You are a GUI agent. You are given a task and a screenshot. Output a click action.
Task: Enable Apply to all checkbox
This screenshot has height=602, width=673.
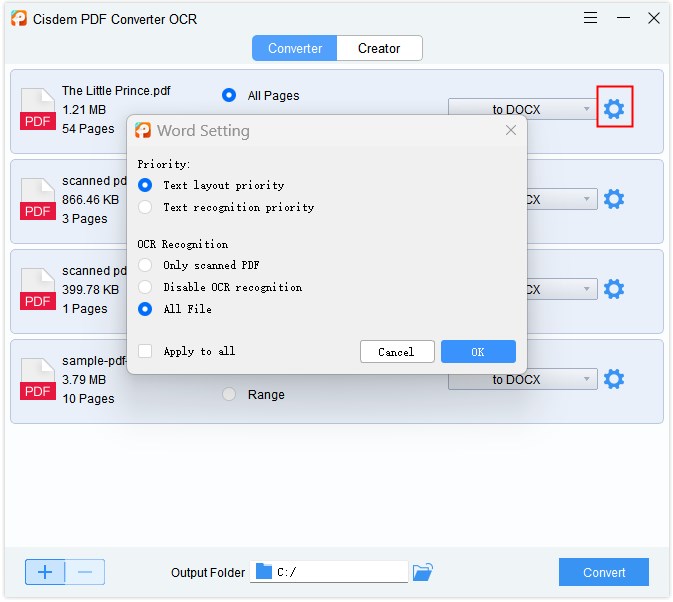click(x=145, y=351)
